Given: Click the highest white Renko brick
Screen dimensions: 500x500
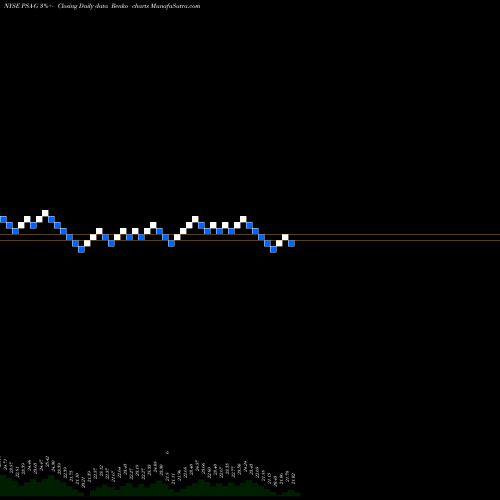Looking at the screenshot, I should [45, 213].
